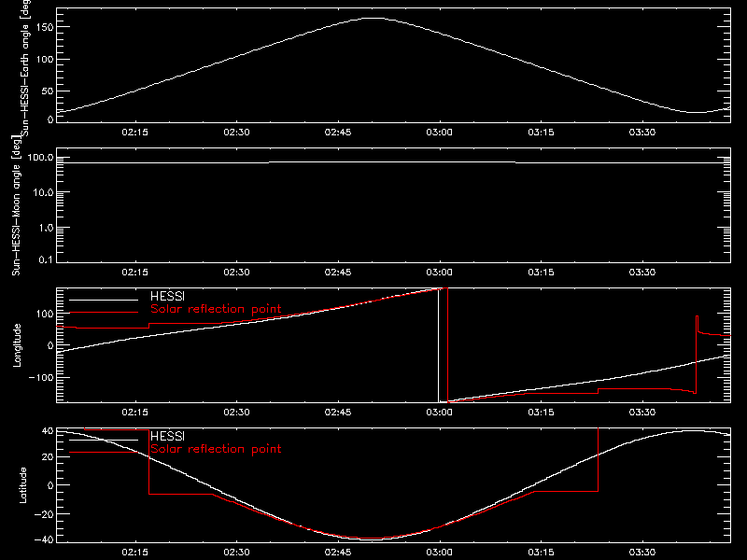Click the Longitude axis label
Viewport: 747px width, 560px height.
point(17,345)
